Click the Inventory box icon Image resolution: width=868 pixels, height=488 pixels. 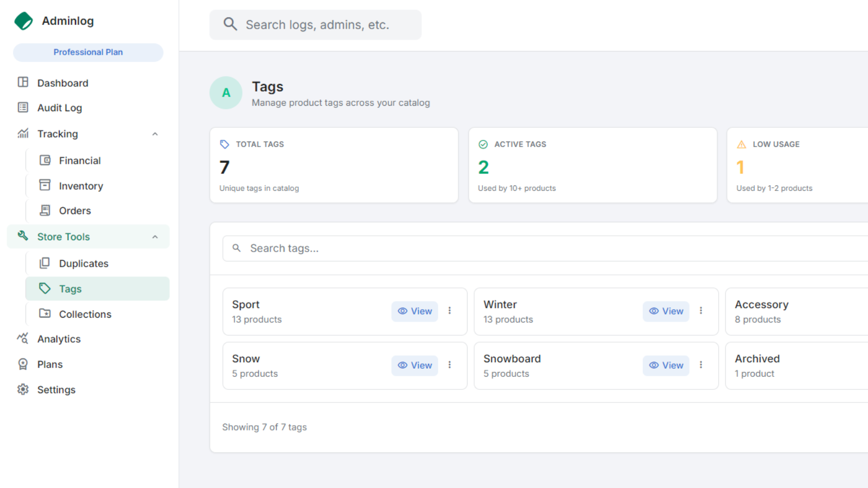pos(45,185)
